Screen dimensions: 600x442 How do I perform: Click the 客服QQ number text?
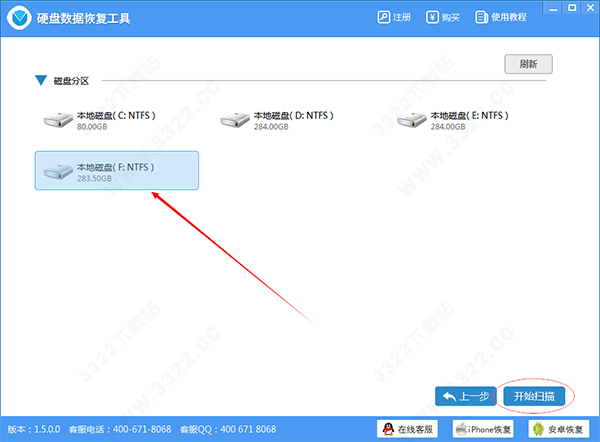228,429
